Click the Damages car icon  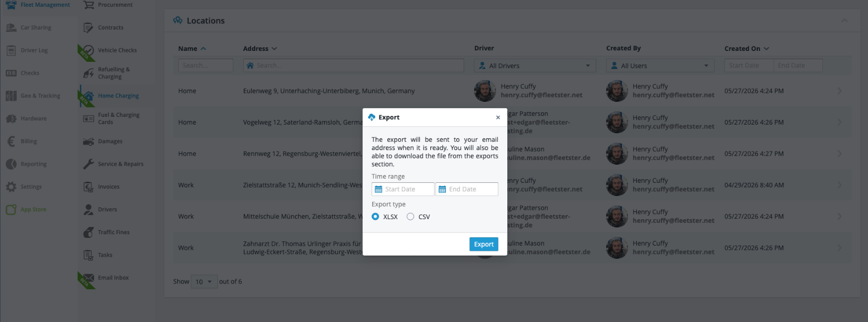(x=88, y=141)
